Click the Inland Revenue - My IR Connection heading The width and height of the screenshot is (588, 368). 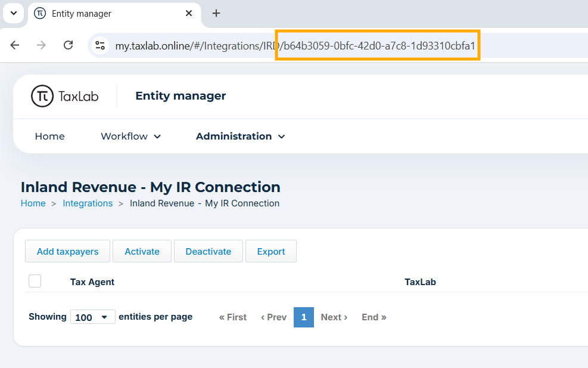click(150, 187)
